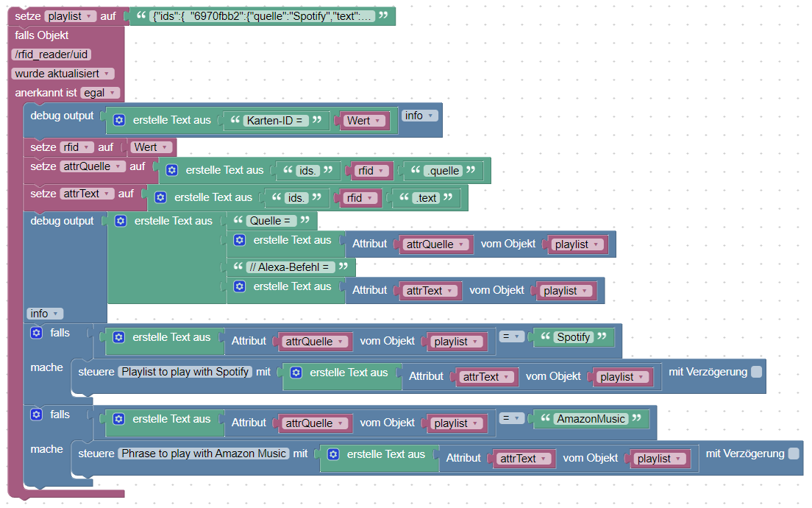Open the 'egal' acknowledged dropdown
Viewport: 812px width, 508px height.
(100, 93)
